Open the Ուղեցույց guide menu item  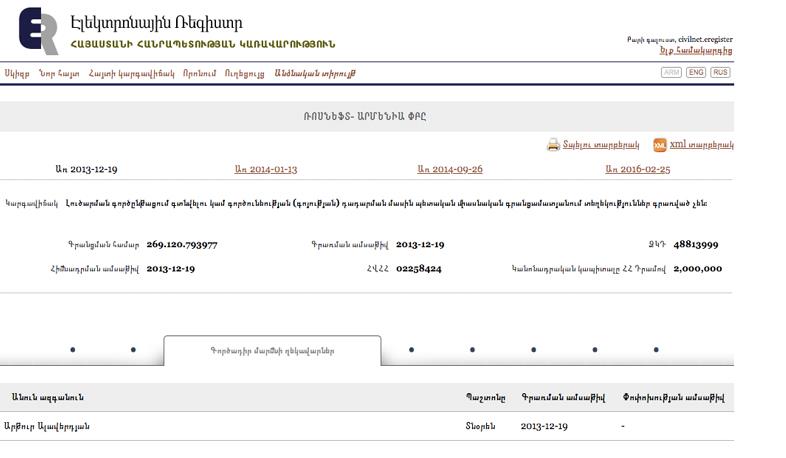[x=244, y=74]
